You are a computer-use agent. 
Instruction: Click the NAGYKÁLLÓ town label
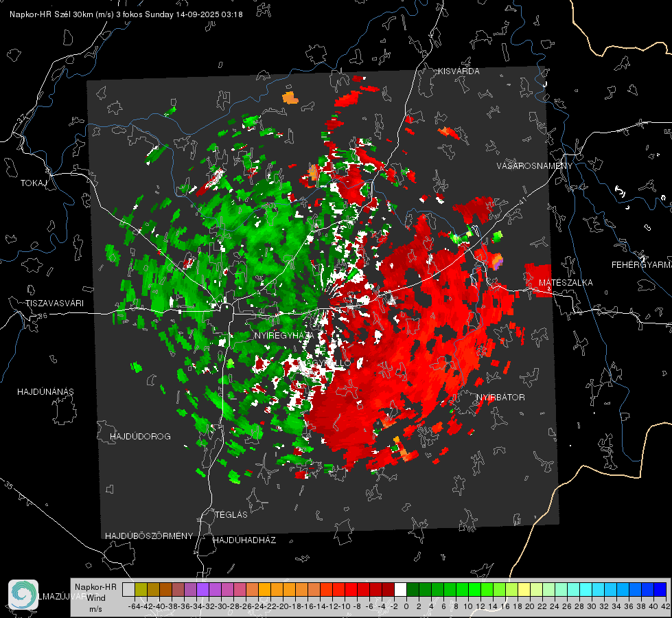click(x=326, y=363)
